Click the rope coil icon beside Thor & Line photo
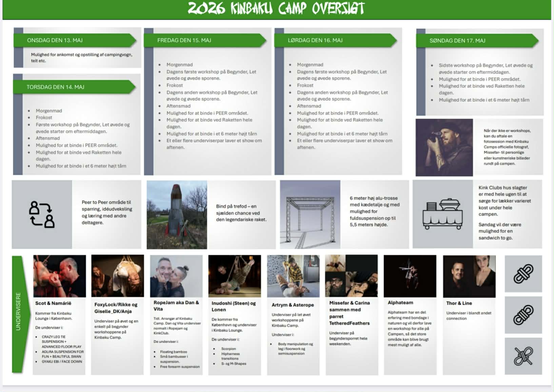The width and height of the screenshot is (554, 392). (x=523, y=274)
